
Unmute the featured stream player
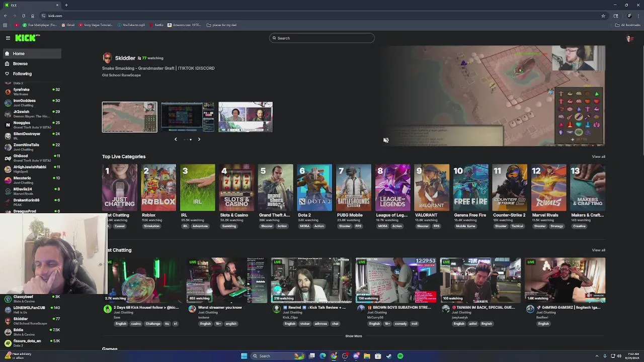click(386, 140)
